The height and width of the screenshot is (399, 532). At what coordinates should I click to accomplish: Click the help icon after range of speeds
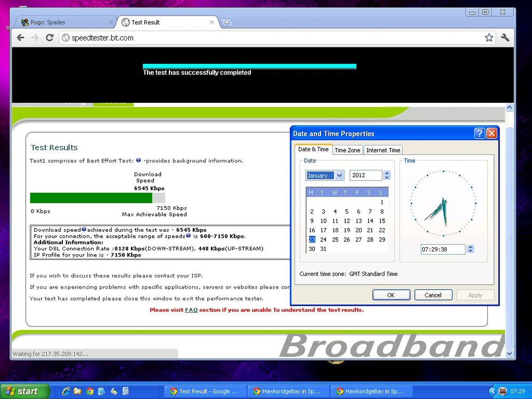pyautogui.click(x=189, y=235)
